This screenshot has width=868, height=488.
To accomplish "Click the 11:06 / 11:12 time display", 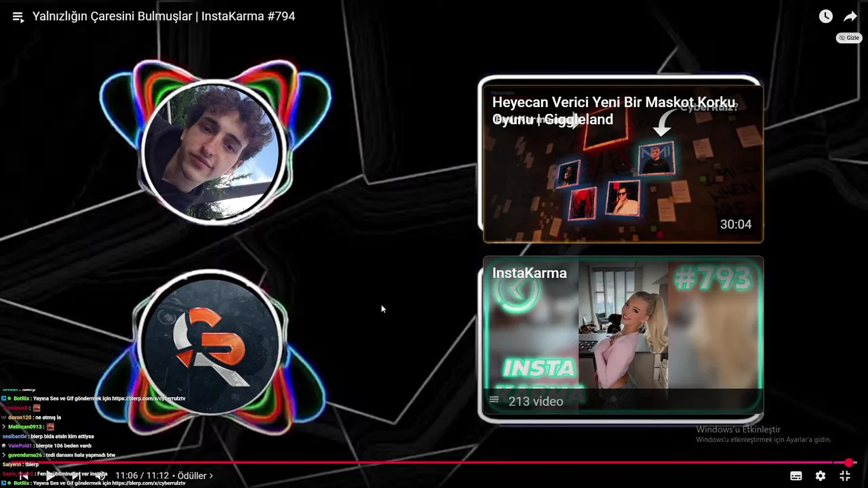I will pyautogui.click(x=142, y=476).
